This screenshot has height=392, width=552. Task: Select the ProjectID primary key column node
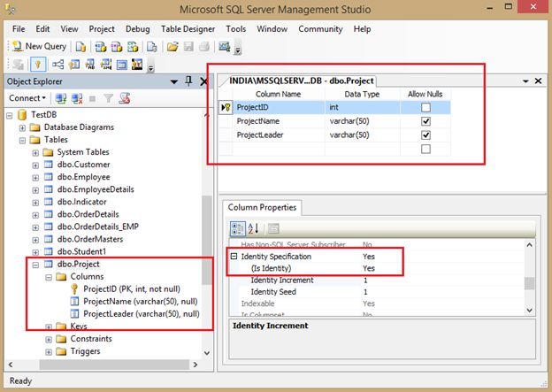(x=132, y=289)
